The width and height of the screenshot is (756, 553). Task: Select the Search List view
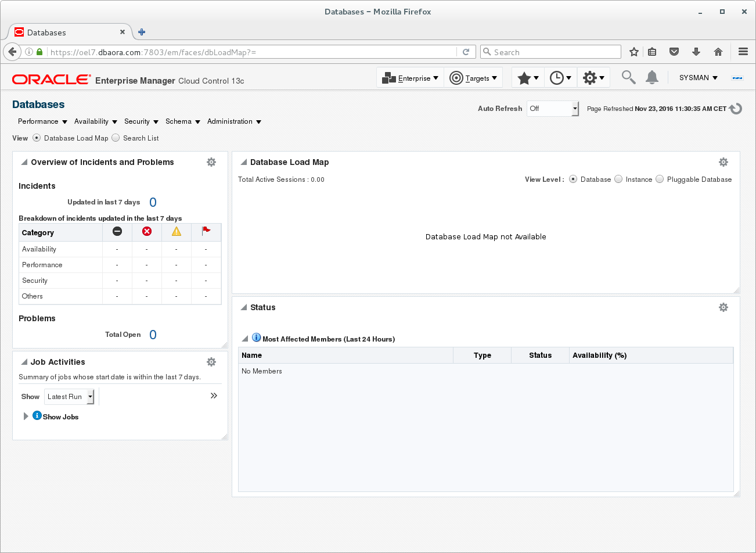pos(116,138)
